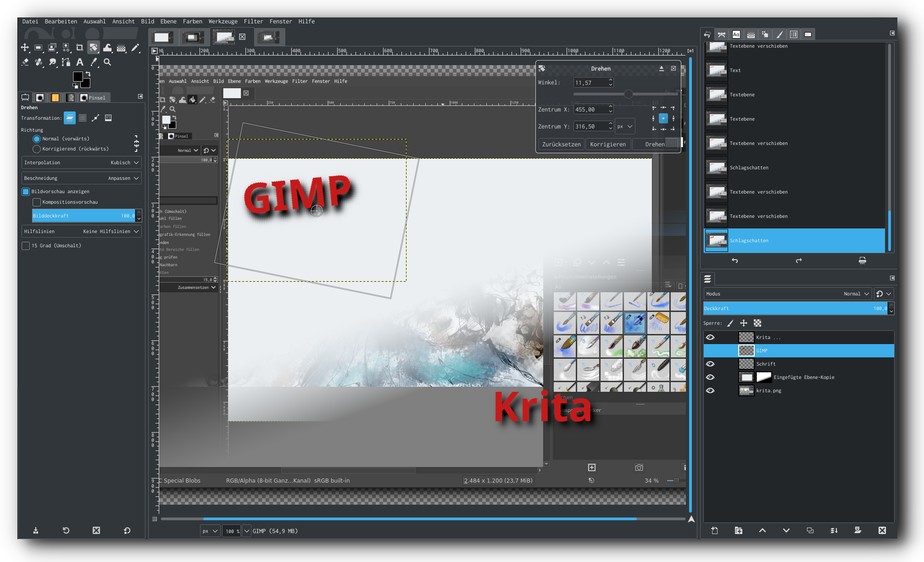Image resolution: width=924 pixels, height=562 pixels.
Task: Create a new layer group
Action: (738, 530)
